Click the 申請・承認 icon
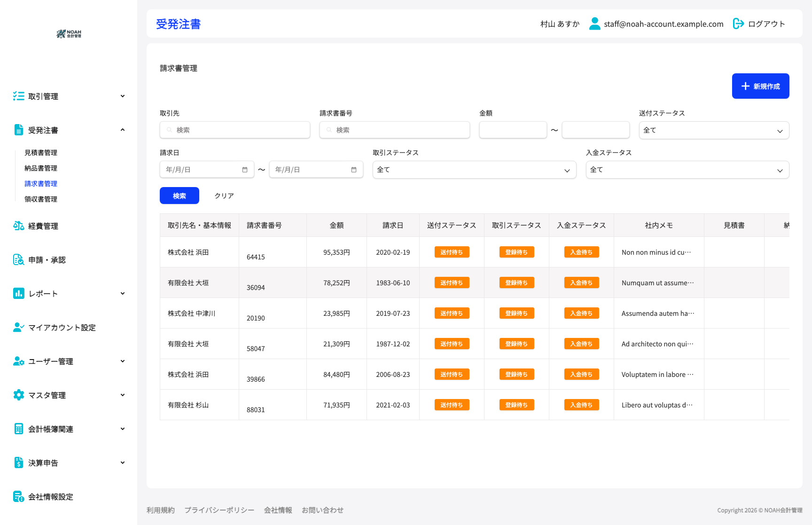812x525 pixels. (19, 259)
